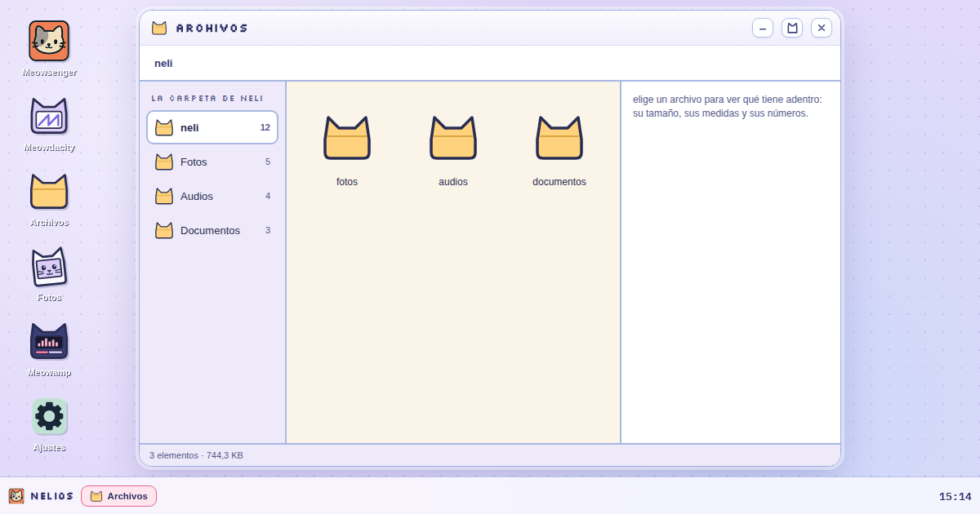The width and height of the screenshot is (980, 514).
Task: Open the Meowsenger desktop icon
Action: tap(49, 47)
